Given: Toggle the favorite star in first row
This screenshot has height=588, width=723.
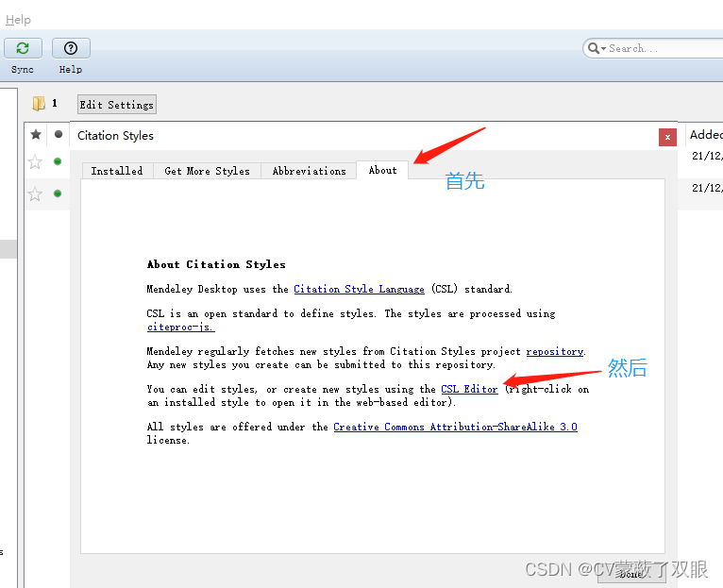Looking at the screenshot, I should pos(35,162).
